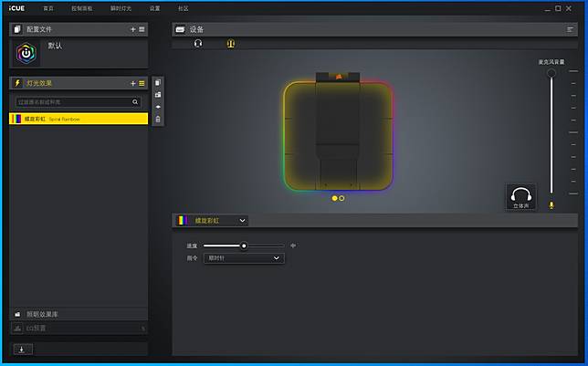This screenshot has width=588, height=366.
Task: Open the 设置 menu
Action: point(154,8)
